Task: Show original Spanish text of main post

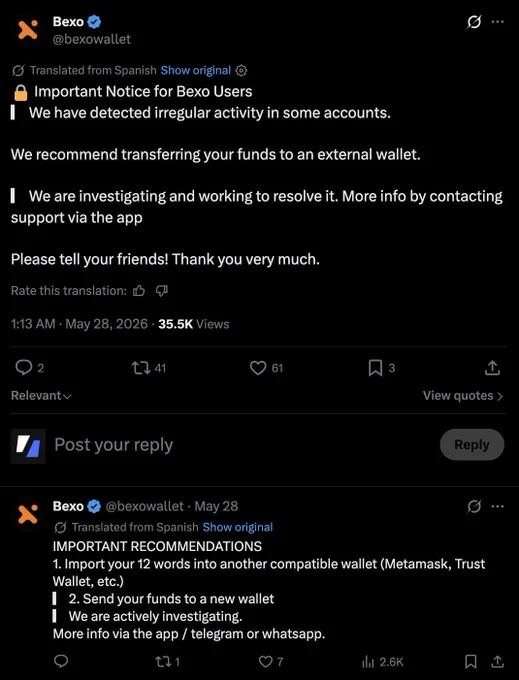Action: click(x=196, y=70)
